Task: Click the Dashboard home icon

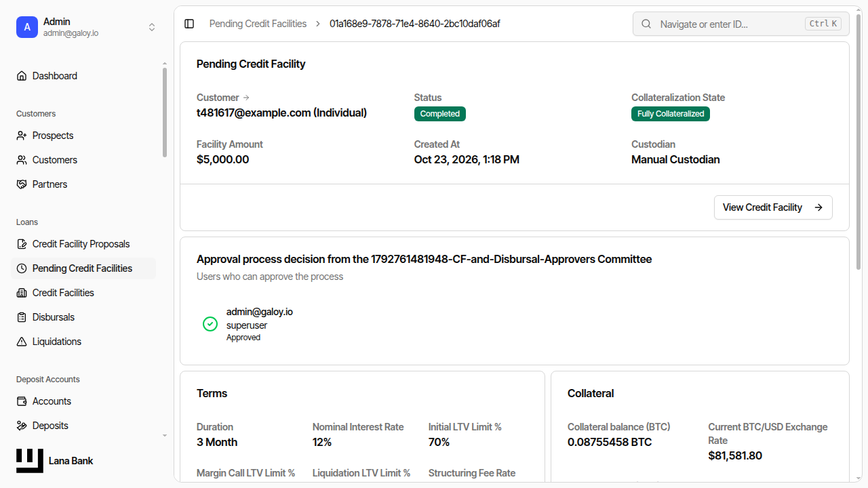Action: pos(22,76)
